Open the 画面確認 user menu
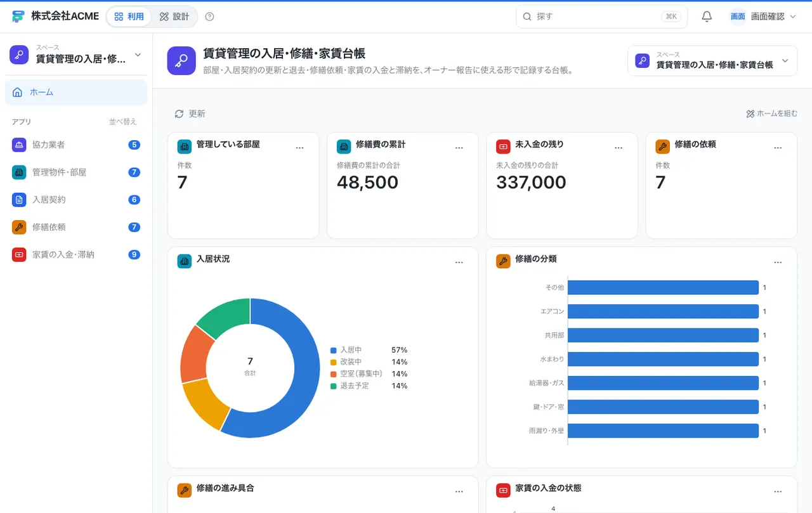Image resolution: width=812 pixels, height=513 pixels. pyautogui.click(x=763, y=16)
